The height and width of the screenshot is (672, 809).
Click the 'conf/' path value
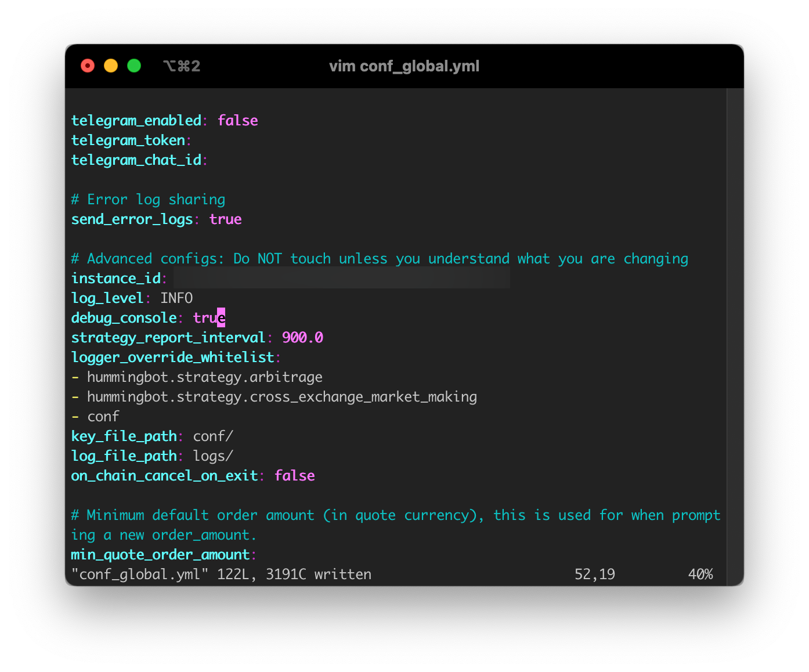213,436
